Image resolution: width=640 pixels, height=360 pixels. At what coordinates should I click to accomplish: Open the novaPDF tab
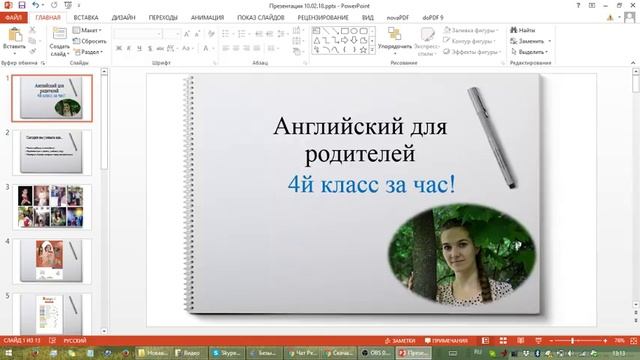click(398, 18)
